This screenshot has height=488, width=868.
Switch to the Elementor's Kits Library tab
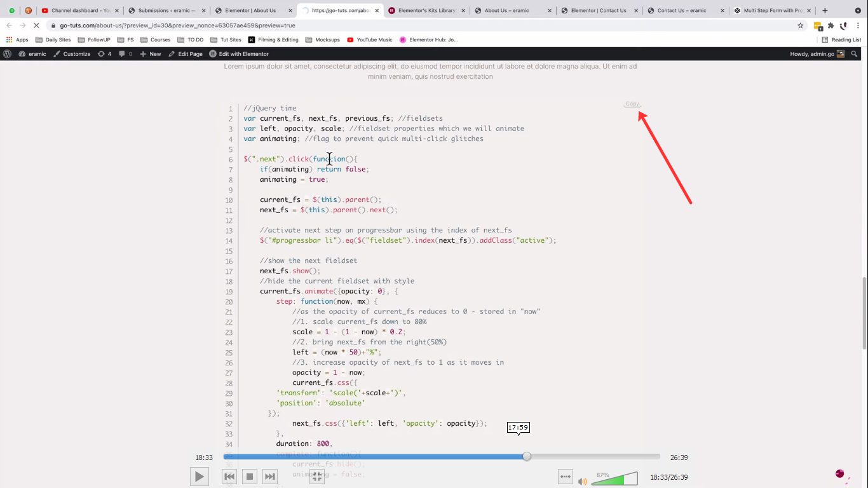click(x=427, y=10)
